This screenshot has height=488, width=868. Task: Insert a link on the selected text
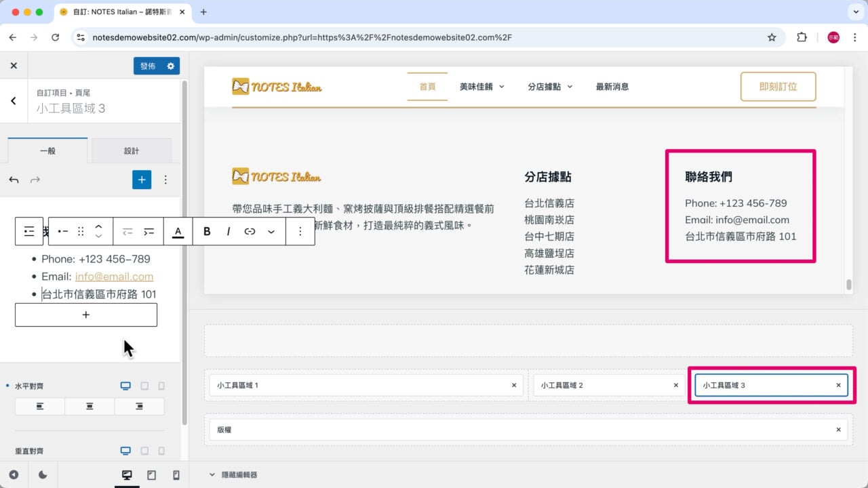pyautogui.click(x=250, y=231)
